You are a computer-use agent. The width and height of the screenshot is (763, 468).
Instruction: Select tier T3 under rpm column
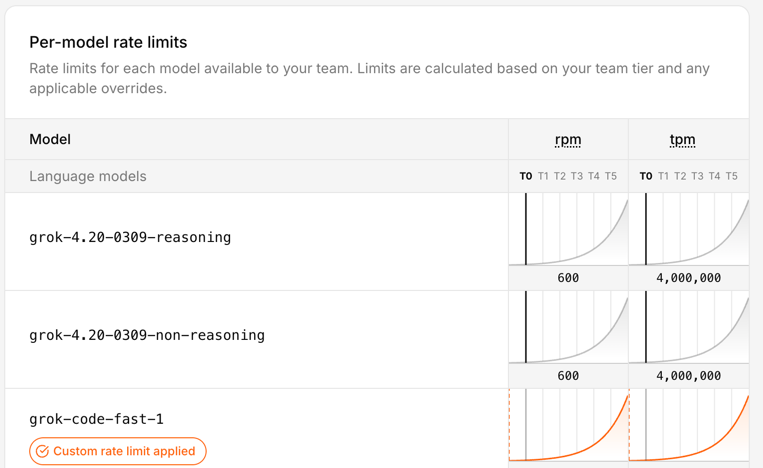(x=577, y=176)
